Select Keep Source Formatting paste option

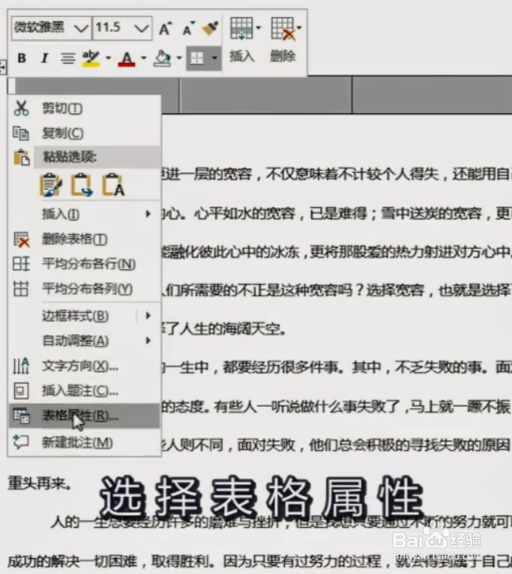tap(51, 184)
